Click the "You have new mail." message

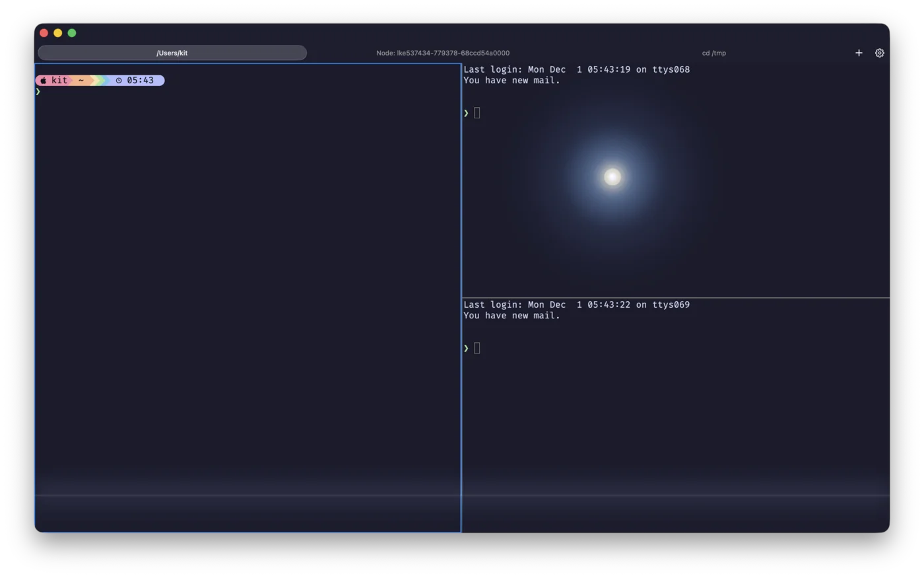pyautogui.click(x=511, y=80)
